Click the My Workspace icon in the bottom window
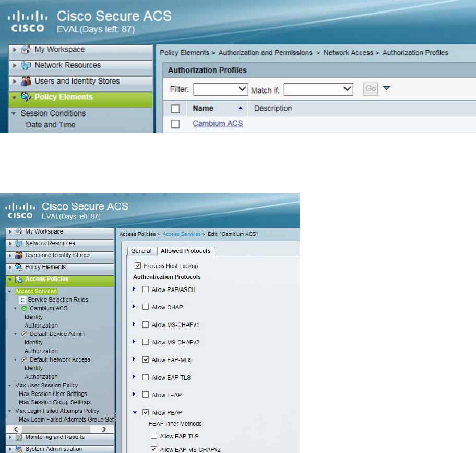Image resolution: width=476 pixels, height=453 pixels. 19,231
